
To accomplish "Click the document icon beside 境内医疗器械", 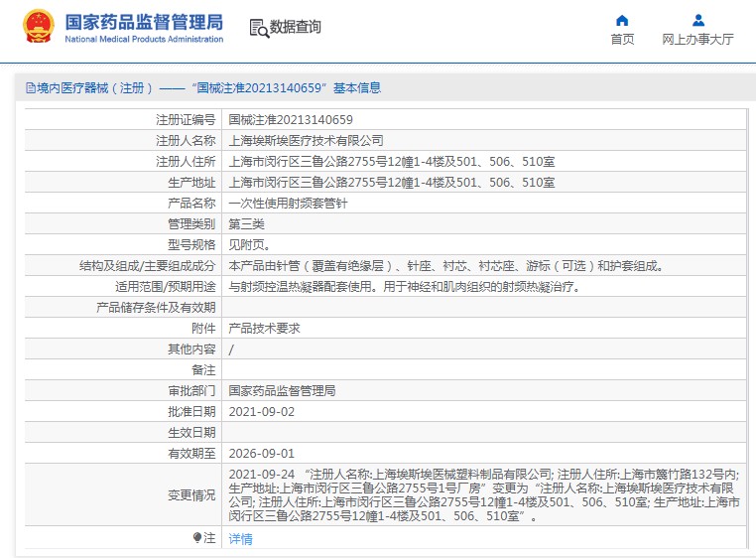I will [31, 87].
